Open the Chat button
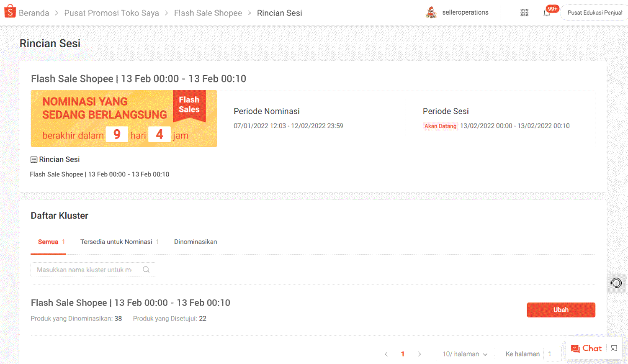628x364 pixels. pos(586,348)
